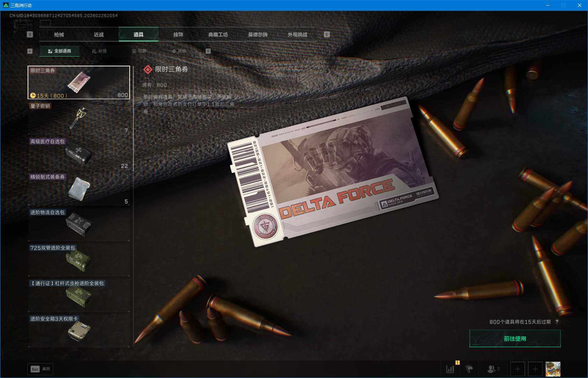Filter by 补给 sub-category

click(x=99, y=51)
